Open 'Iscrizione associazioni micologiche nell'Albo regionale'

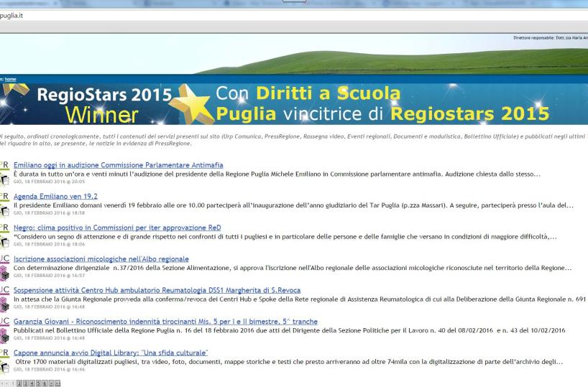(101, 259)
